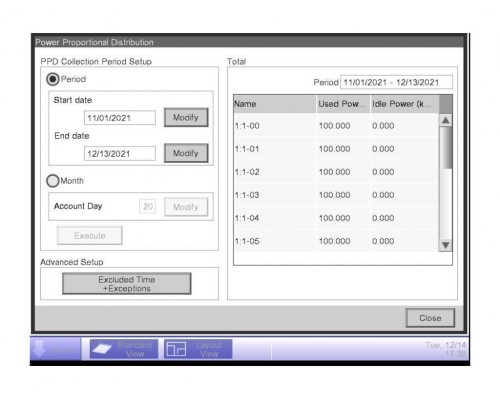The image size is (500, 400).
Task: Click the Execute button
Action: click(x=90, y=236)
